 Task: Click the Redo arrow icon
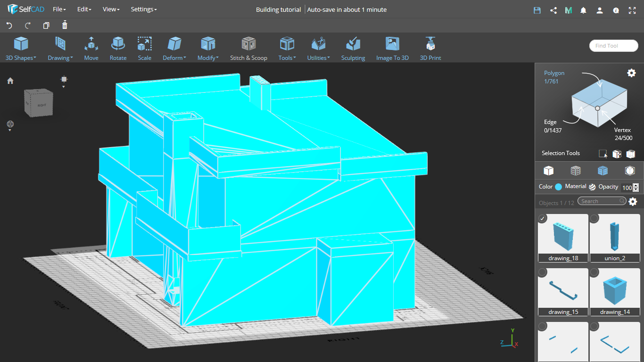click(x=27, y=25)
